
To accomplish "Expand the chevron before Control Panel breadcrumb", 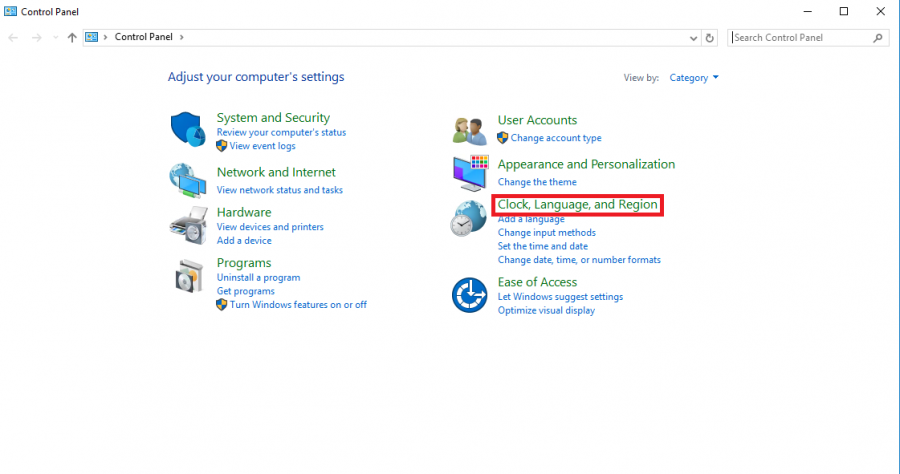I will coord(106,37).
